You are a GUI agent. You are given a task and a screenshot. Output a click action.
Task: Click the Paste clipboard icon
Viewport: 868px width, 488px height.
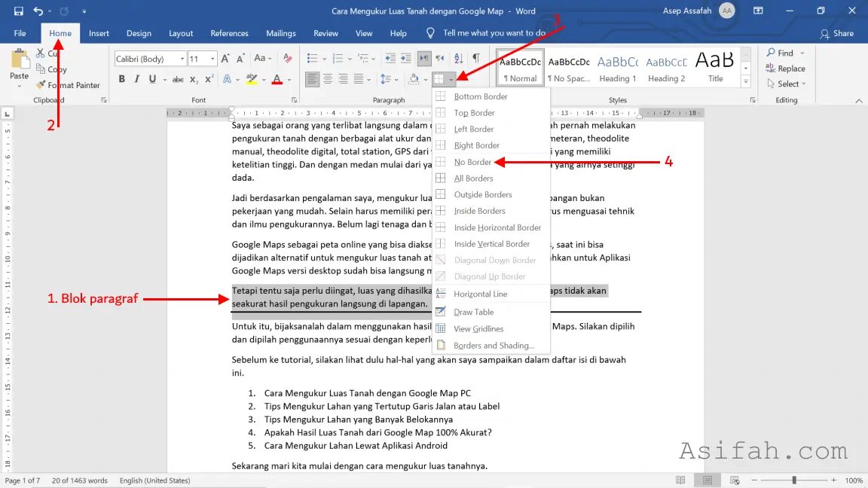[20, 59]
